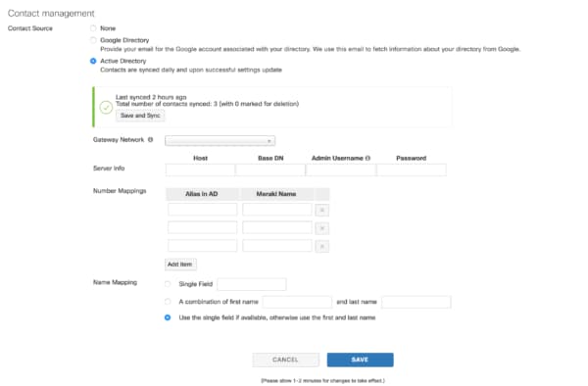588x386 pixels.
Task: Click the green sync status checkmark icon
Action: pos(106,108)
